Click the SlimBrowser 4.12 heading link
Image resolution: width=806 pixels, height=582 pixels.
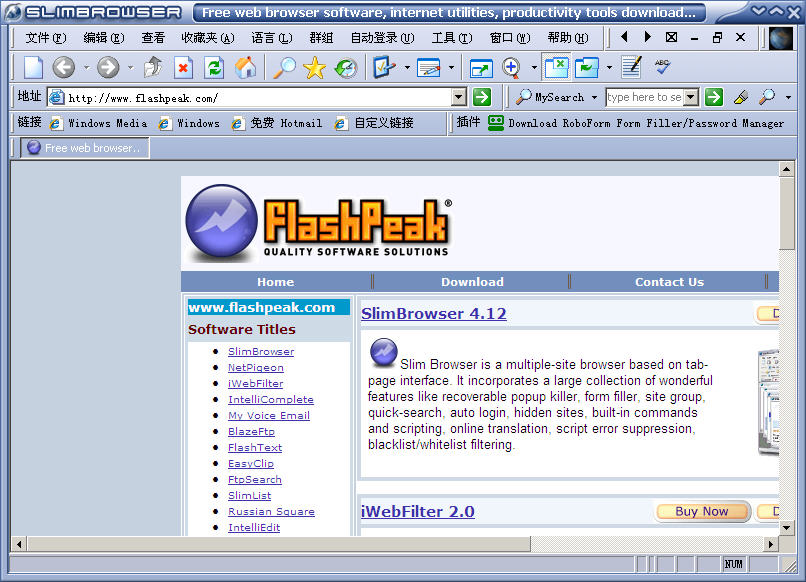pyautogui.click(x=434, y=314)
